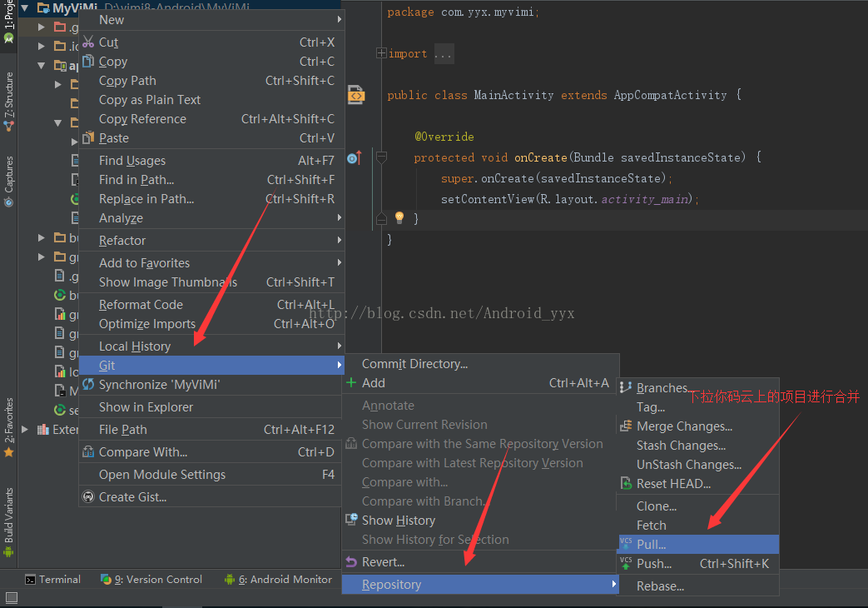Screen dimensions: 868x608
Task: Select the Git menu entry
Action: point(211,366)
